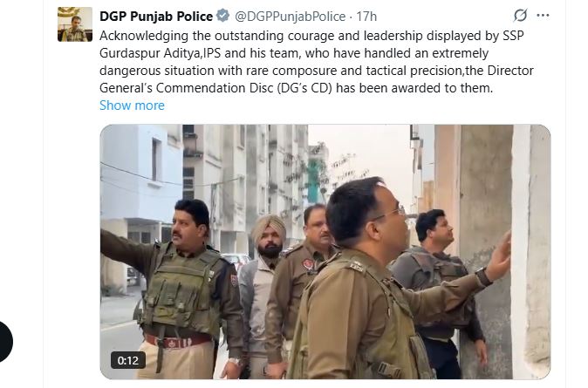Click the tweet text body to open post
588x388 pixels.
coord(316,62)
